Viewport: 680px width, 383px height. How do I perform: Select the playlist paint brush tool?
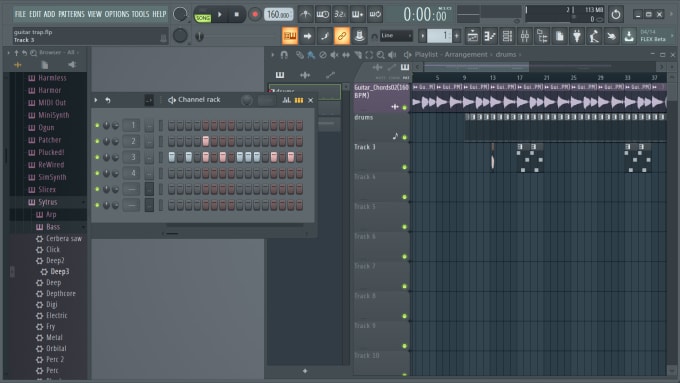tap(311, 55)
